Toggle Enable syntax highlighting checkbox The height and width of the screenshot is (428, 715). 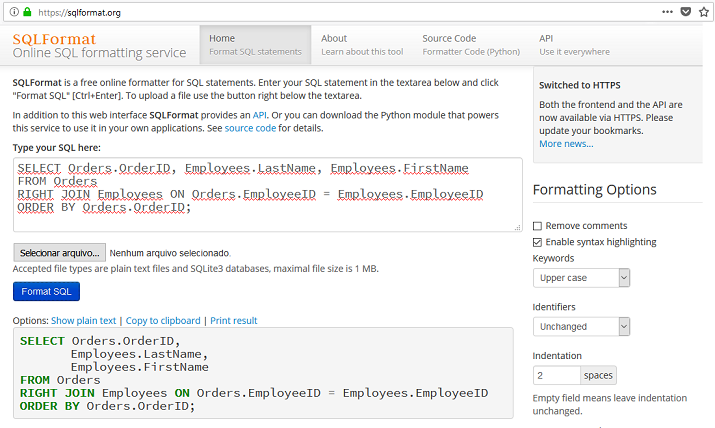pyautogui.click(x=537, y=242)
